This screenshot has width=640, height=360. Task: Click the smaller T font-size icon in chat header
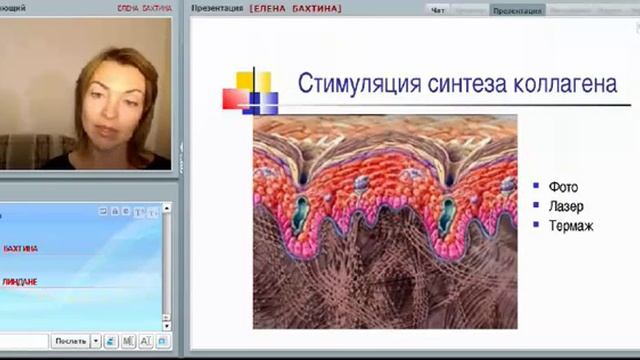153,213
